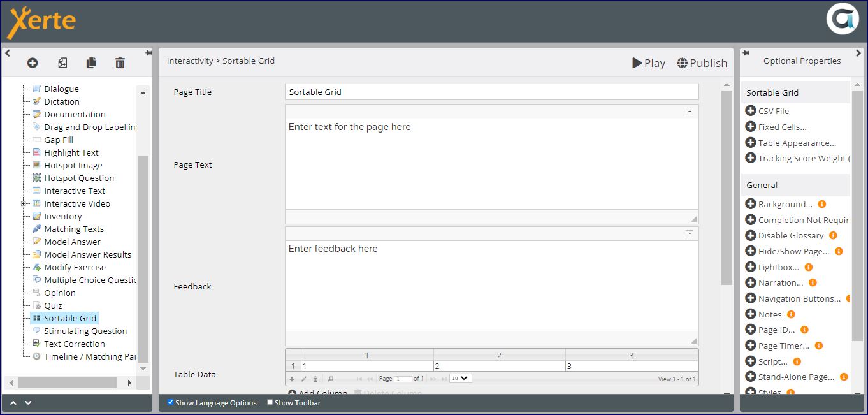
Task: Click the duplicate page icon
Action: pyautogui.click(x=91, y=62)
